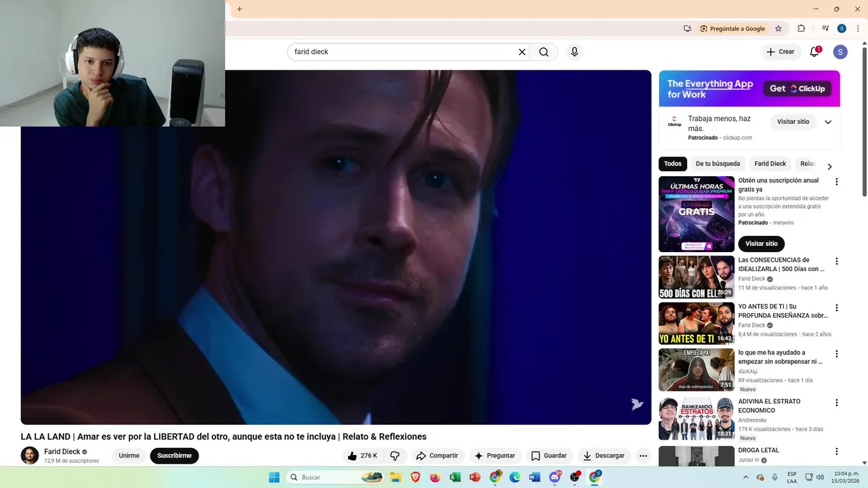The image size is (868, 488).
Task: Open the Chrome profile S avatar
Action: [x=842, y=28]
